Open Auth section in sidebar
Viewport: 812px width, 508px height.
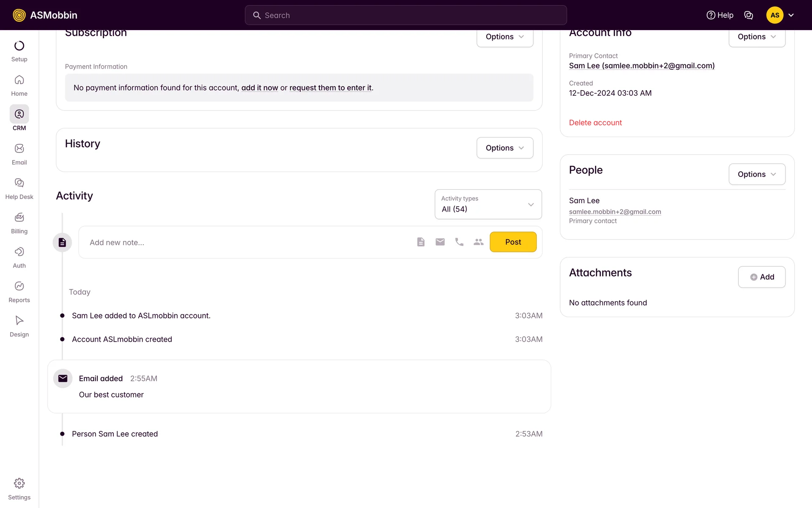coord(19,257)
